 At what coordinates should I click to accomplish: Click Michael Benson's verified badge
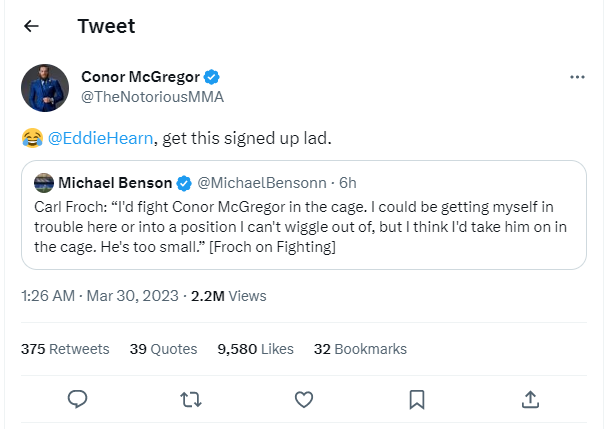point(184,183)
